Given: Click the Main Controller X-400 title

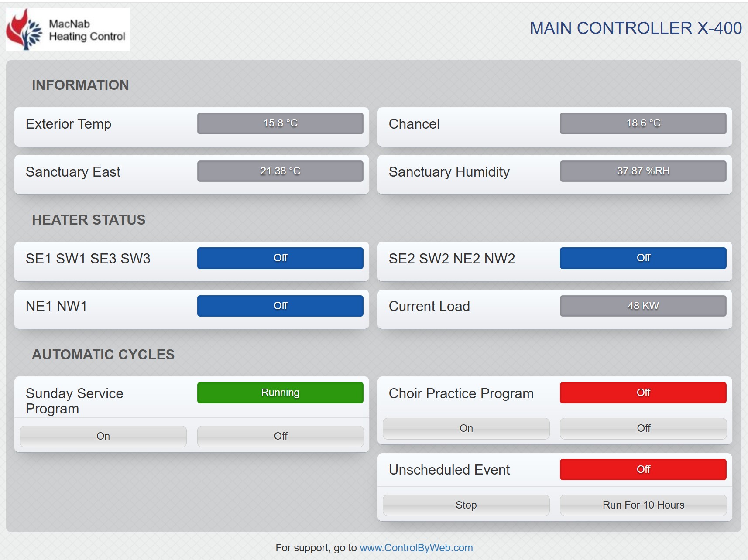Looking at the screenshot, I should 635,28.
